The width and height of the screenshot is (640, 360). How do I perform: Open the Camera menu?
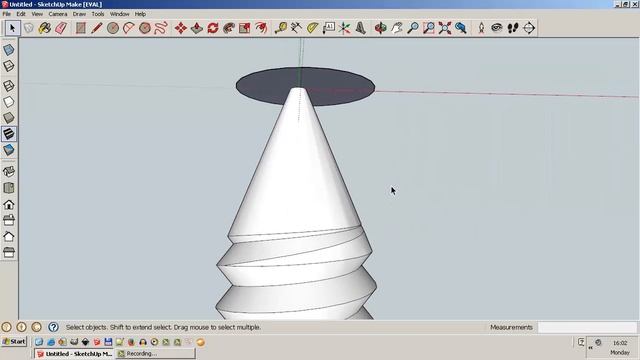(58, 14)
